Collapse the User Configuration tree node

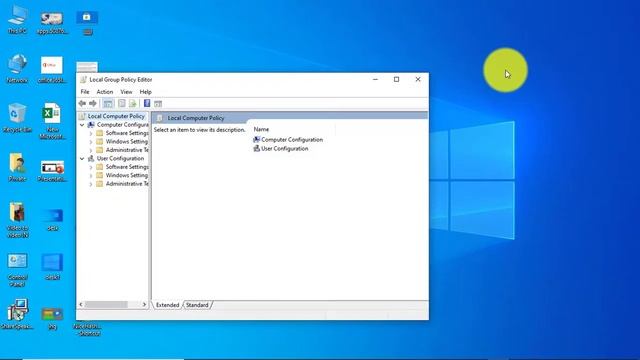coord(82,158)
